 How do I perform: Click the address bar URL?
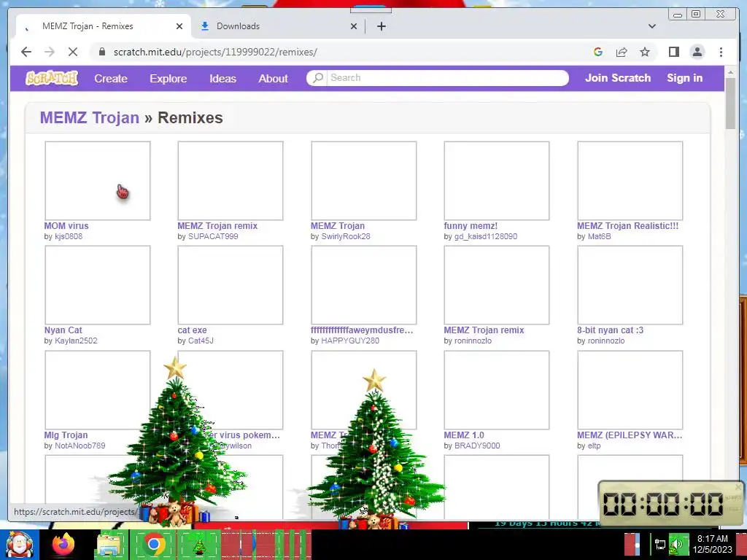coord(215,52)
